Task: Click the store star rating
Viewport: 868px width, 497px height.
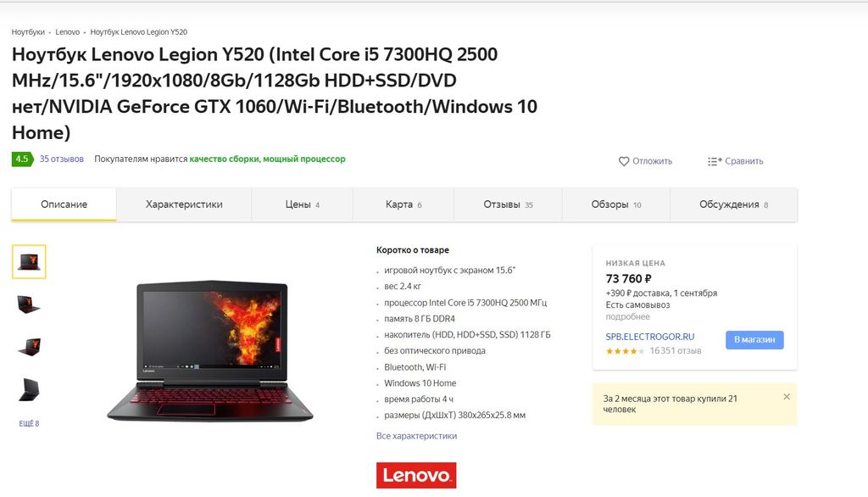Action: point(625,351)
